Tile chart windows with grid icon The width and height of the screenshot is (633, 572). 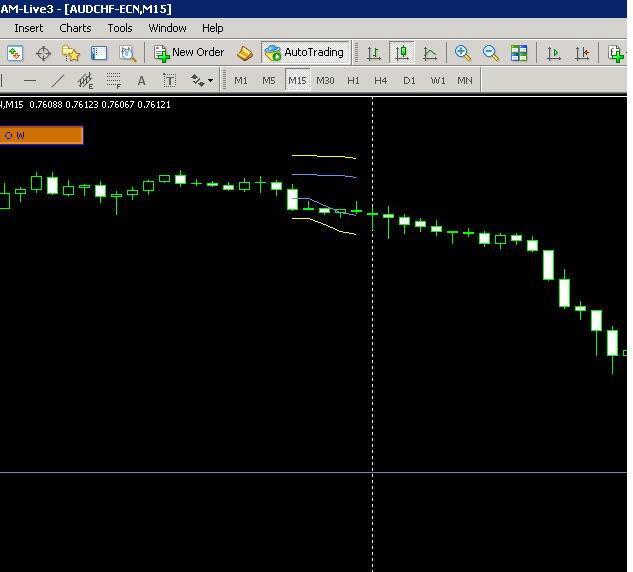pyautogui.click(x=519, y=53)
